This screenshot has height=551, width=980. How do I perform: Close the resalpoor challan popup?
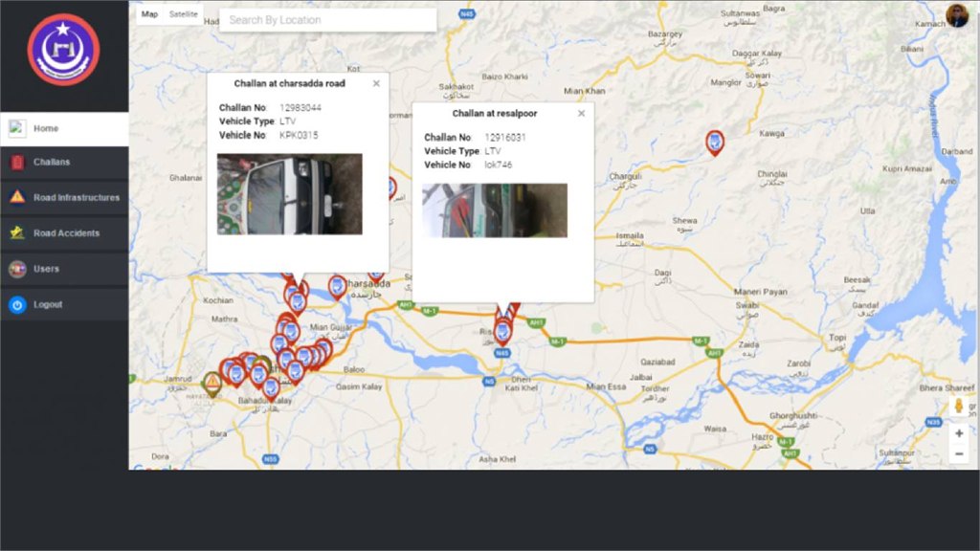coord(581,113)
